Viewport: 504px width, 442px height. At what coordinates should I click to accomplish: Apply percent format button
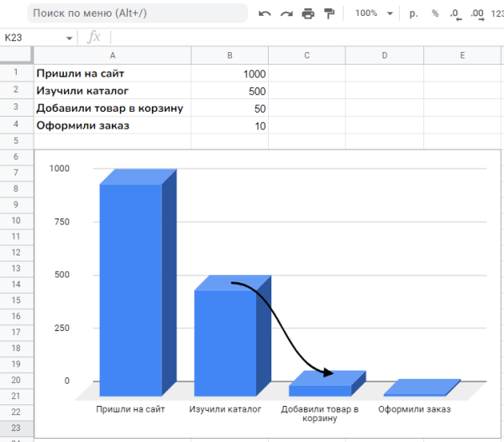point(435,13)
